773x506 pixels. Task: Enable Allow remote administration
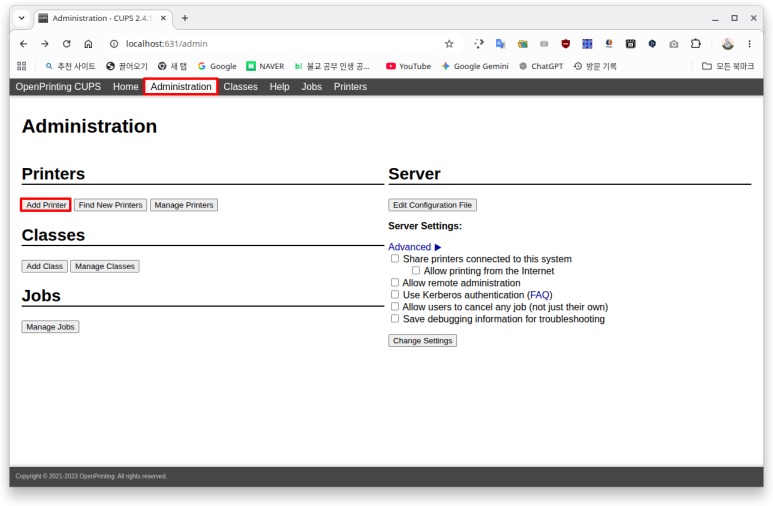[395, 282]
